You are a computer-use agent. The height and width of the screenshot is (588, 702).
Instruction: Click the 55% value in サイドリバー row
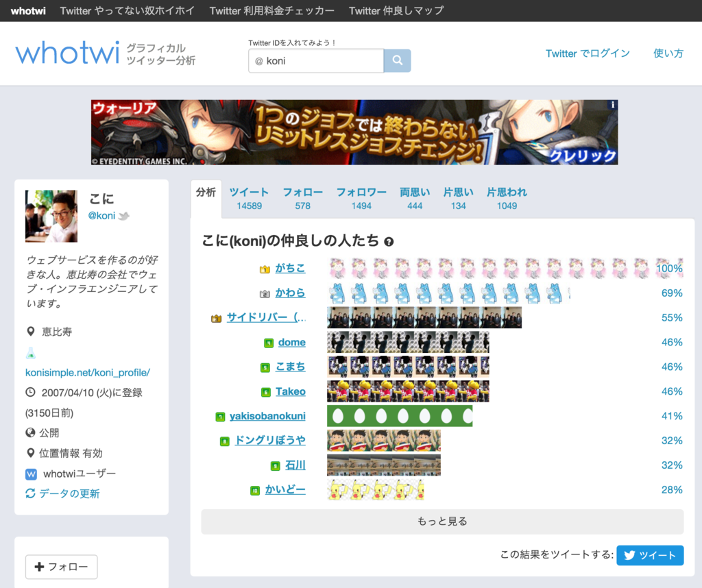672,318
